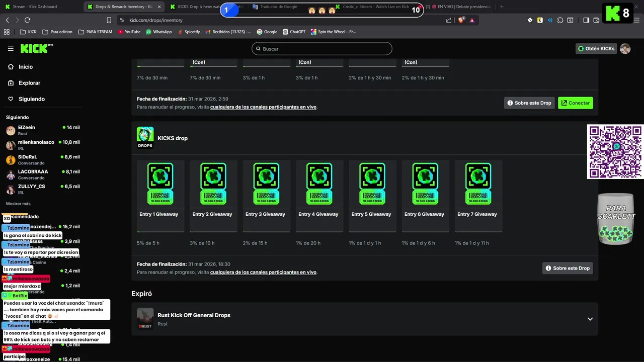644x362 pixels.
Task: Open the apps grid icon in bookmarks bar
Action: coord(7,32)
